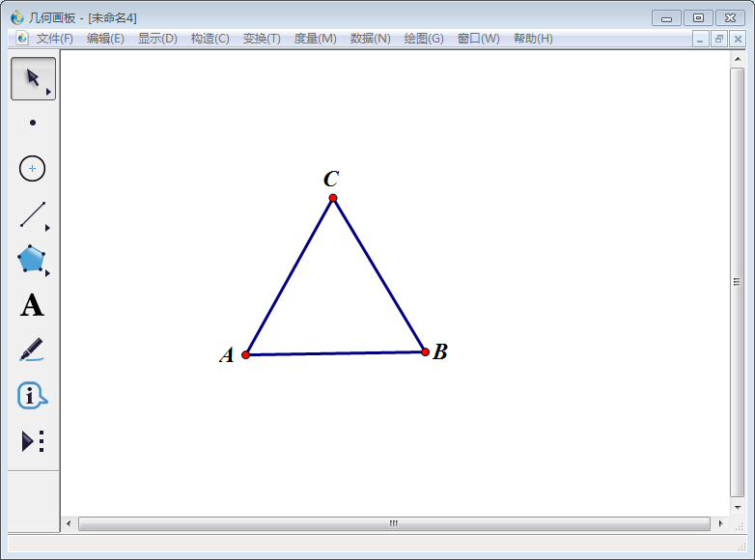This screenshot has height=560, width=755.
Task: Click the horizontal scrollbar thumb
Action: click(x=394, y=523)
